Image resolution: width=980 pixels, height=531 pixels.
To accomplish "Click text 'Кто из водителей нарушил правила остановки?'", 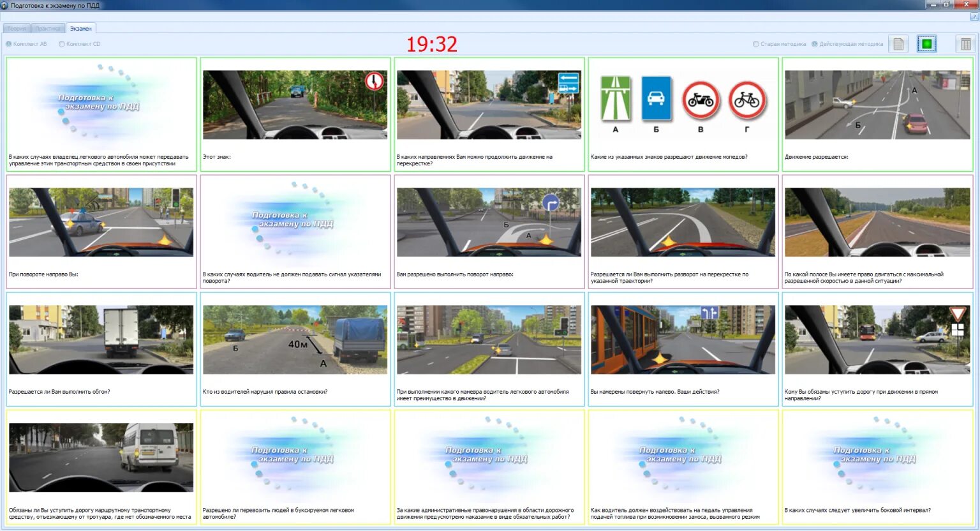I will coord(265,392).
